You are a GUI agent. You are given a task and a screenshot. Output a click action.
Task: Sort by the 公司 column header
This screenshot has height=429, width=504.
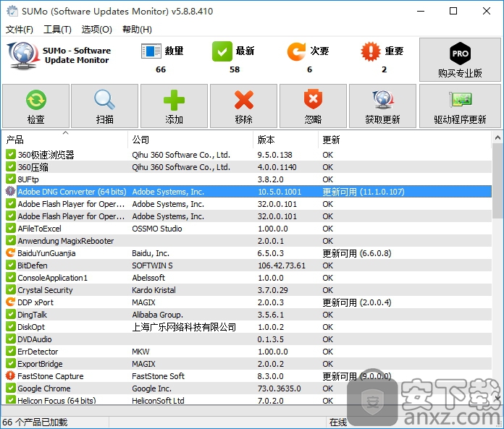[190, 140]
